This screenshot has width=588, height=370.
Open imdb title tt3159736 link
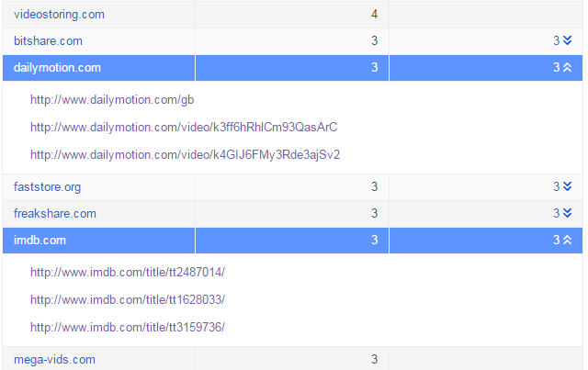[128, 327]
